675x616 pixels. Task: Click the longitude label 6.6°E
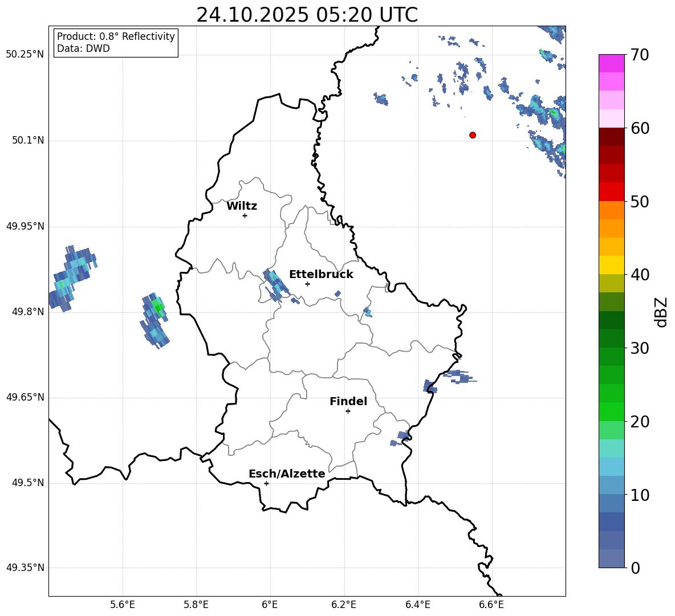pos(491,605)
